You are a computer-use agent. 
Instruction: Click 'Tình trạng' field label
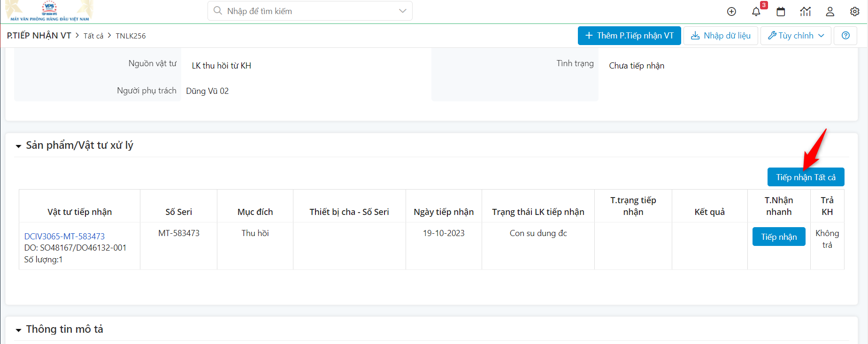tap(575, 63)
